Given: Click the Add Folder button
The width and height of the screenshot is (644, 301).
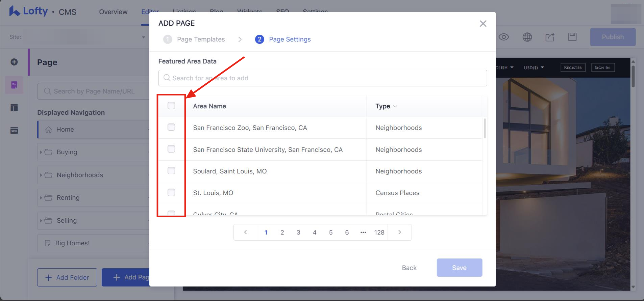Looking at the screenshot, I should (67, 277).
